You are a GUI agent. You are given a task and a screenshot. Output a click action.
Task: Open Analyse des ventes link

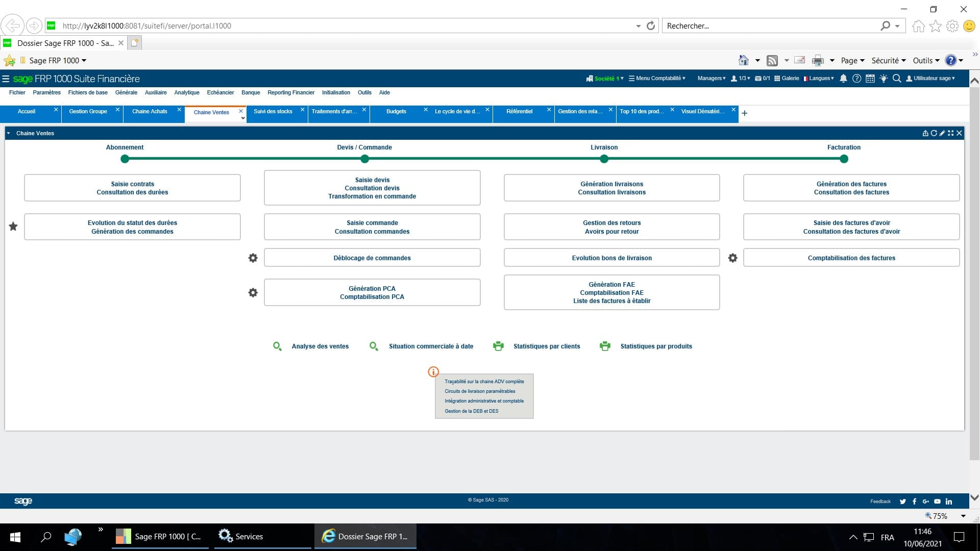tap(320, 346)
